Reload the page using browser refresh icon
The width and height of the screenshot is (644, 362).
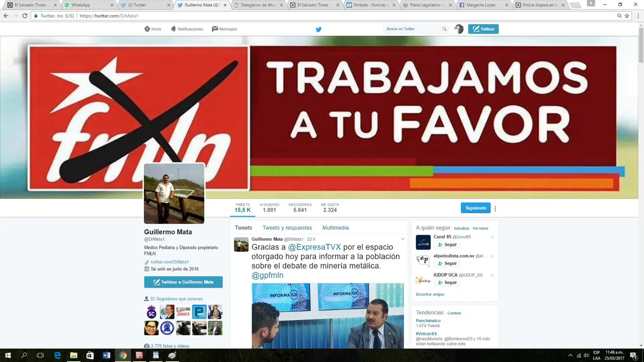click(x=25, y=16)
